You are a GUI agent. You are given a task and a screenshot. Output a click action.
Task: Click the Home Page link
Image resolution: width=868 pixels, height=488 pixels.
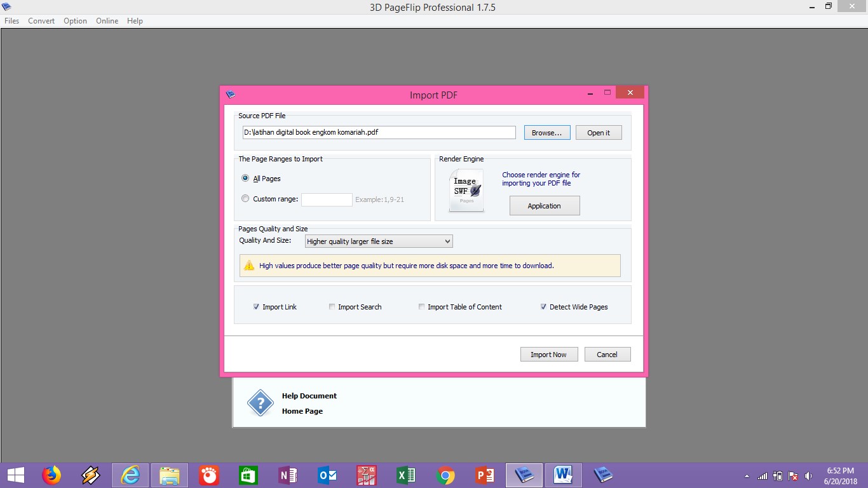pyautogui.click(x=302, y=411)
